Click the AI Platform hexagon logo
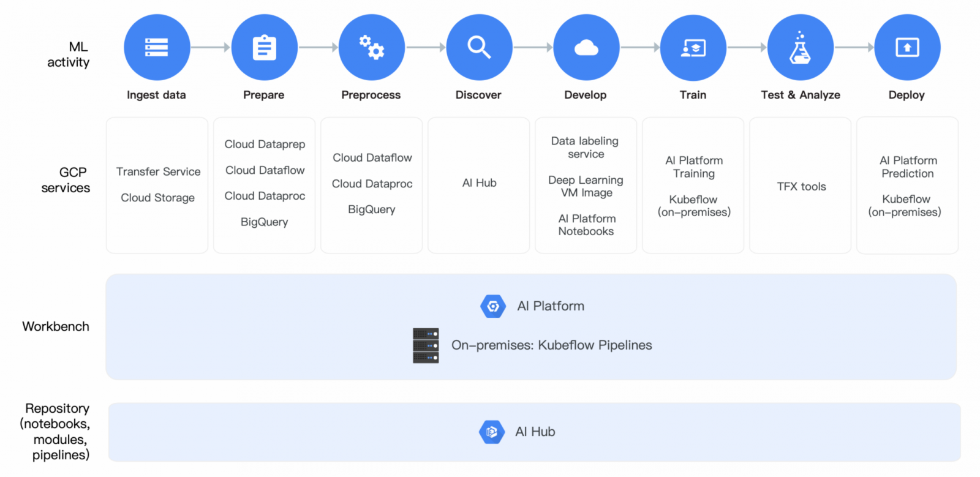Image resolution: width=980 pixels, height=477 pixels. pos(493,306)
